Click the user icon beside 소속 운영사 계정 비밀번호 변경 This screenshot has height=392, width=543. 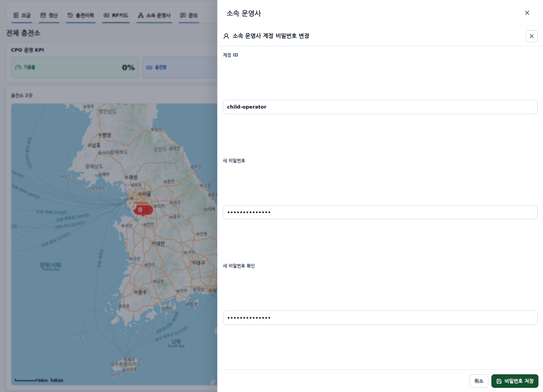pyautogui.click(x=226, y=36)
